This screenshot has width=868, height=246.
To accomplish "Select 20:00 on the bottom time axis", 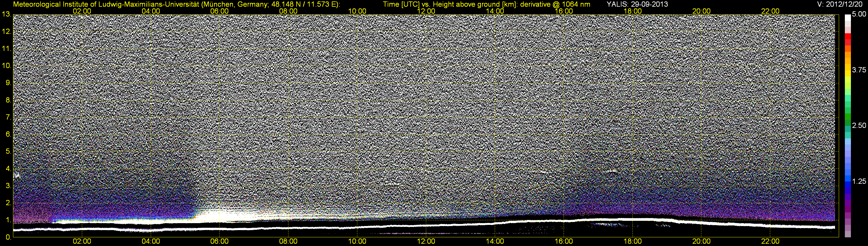I will coord(702,242).
